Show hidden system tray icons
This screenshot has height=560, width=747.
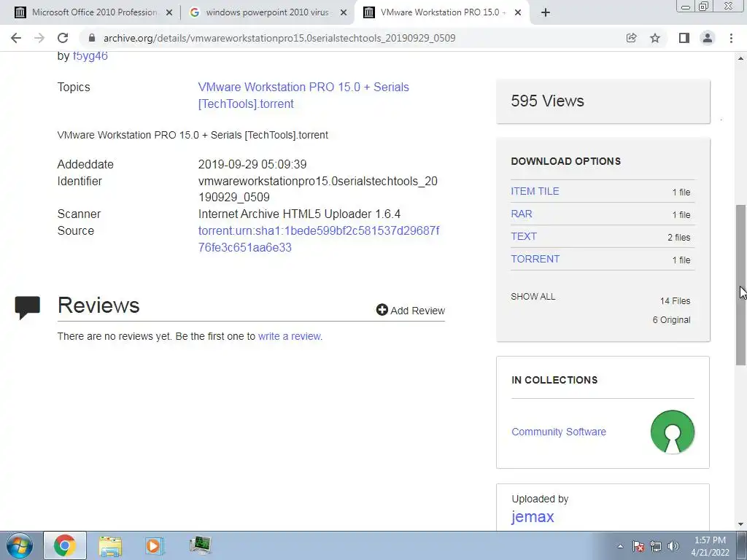(620, 546)
